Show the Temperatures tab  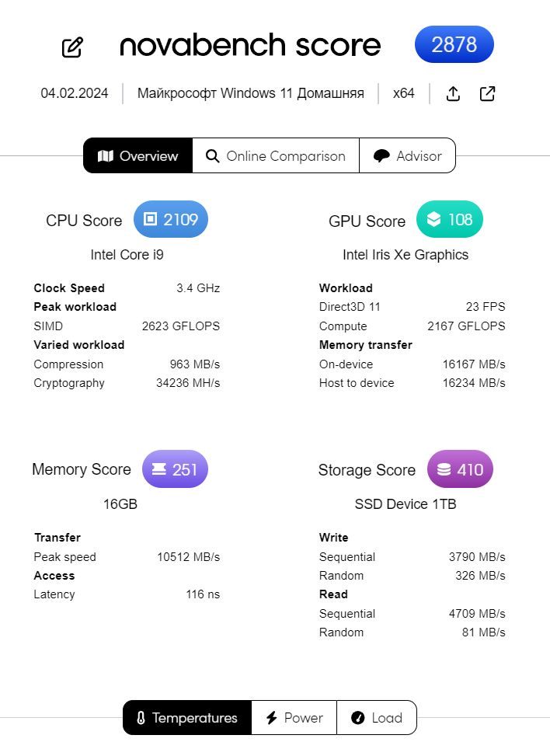click(187, 717)
